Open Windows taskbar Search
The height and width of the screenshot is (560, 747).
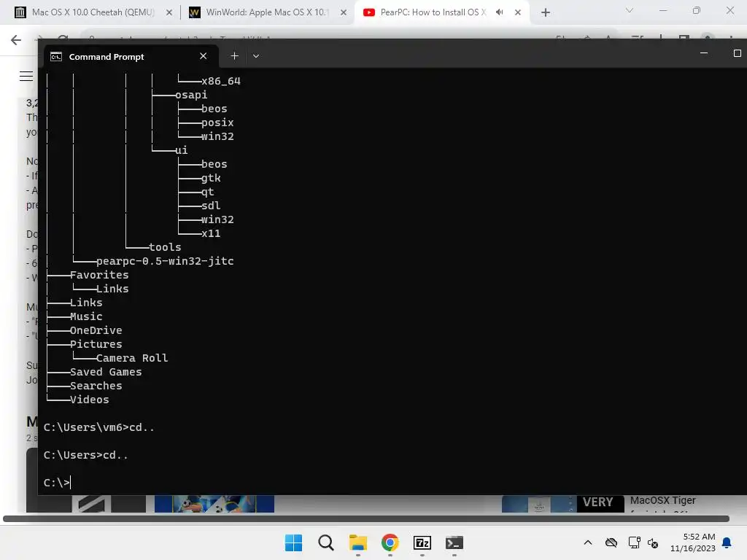[326, 542]
